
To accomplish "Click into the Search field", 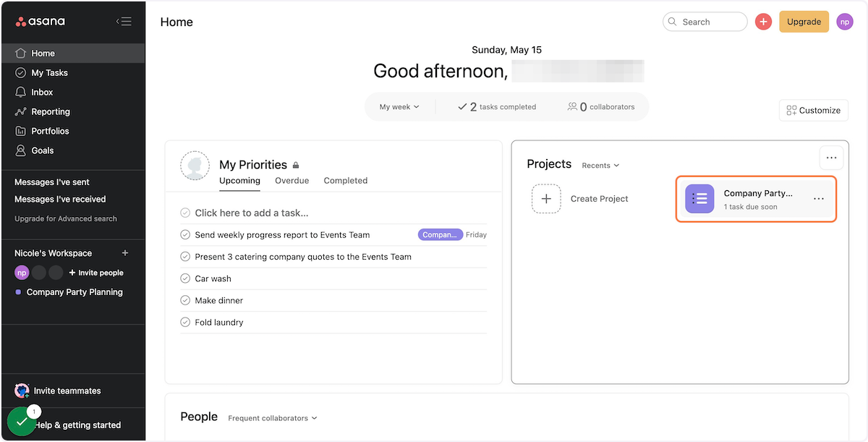I will [x=705, y=22].
